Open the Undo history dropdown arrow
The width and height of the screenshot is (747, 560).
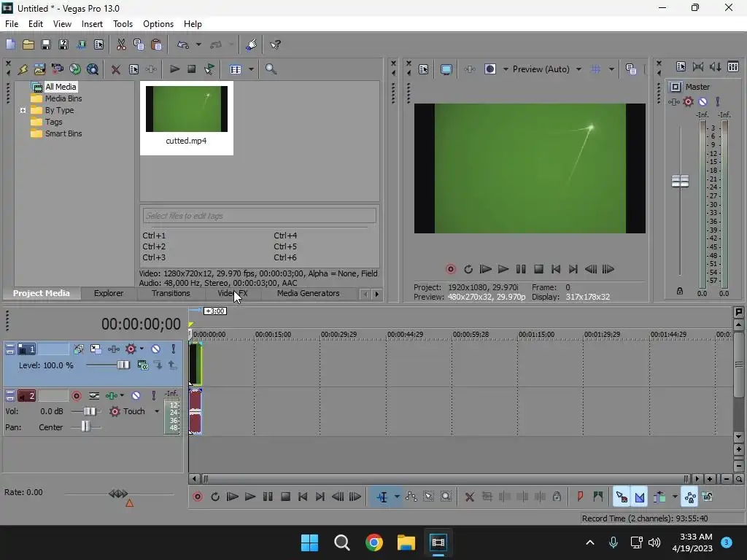click(198, 44)
